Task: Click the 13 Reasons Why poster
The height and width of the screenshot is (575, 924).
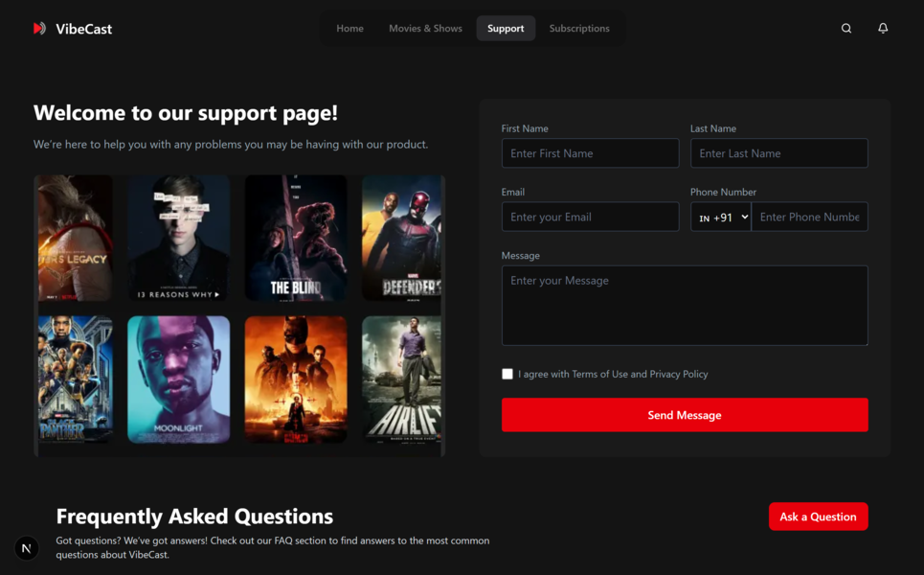Action: pos(179,238)
